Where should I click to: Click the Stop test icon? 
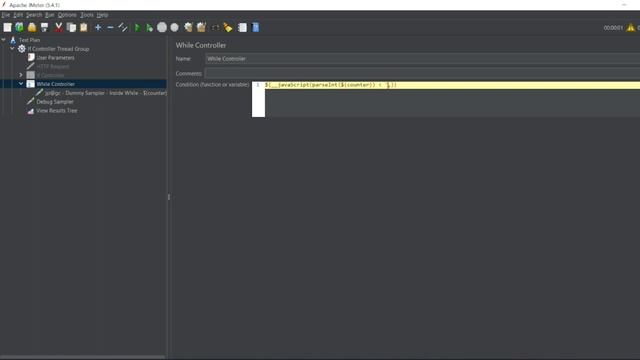tap(162, 27)
